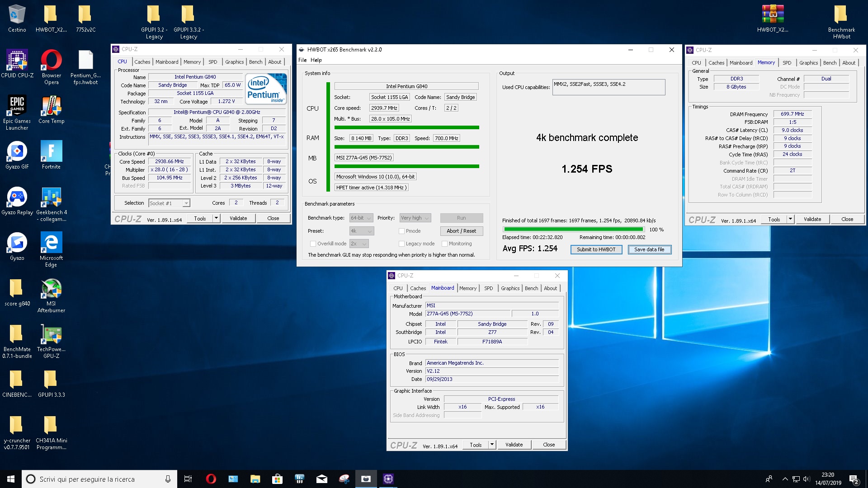Enable the Monitoring checkbox

pos(444,244)
